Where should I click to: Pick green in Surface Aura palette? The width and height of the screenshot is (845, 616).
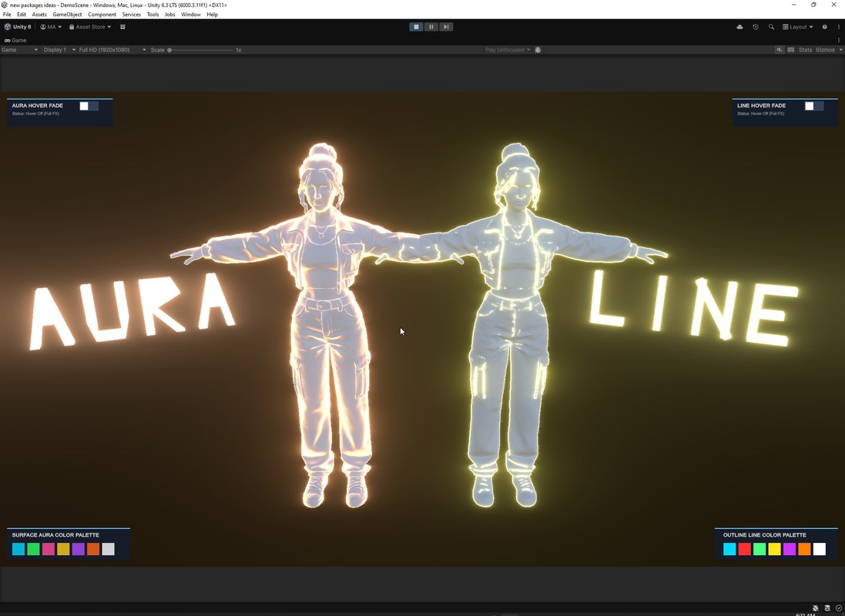click(33, 549)
